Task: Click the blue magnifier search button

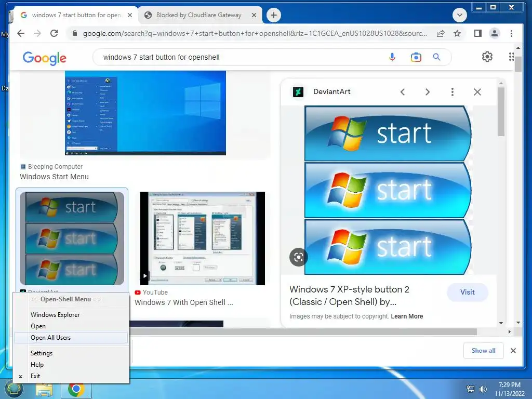Action: [x=436, y=57]
